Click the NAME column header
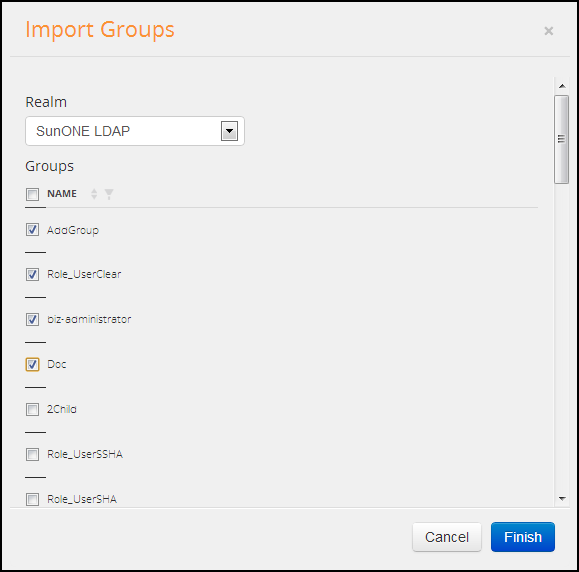The height and width of the screenshot is (572, 579). pos(62,194)
